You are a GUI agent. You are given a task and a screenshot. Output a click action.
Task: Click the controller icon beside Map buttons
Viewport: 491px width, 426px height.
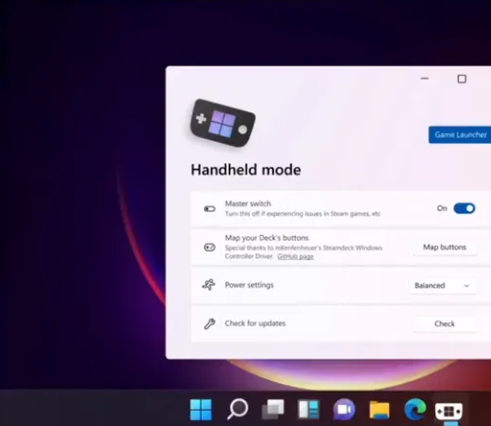209,247
